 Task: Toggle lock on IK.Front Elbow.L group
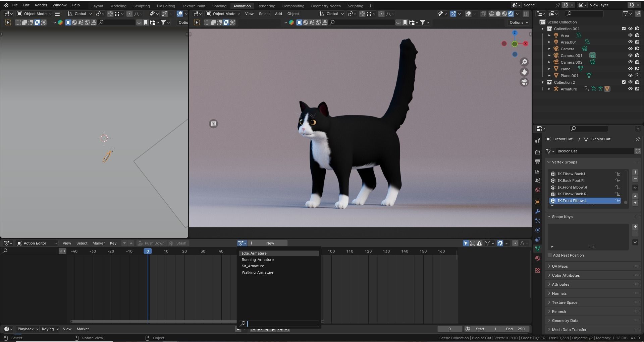618,201
